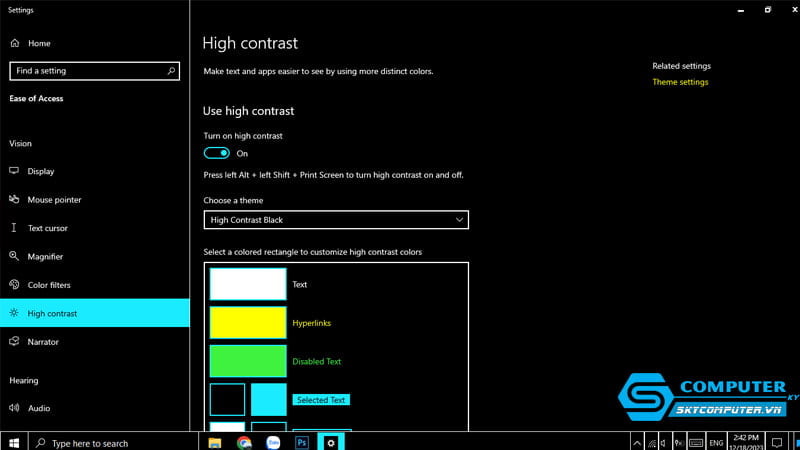Screen dimensions: 800x450
Task: Launch Photoshop from the taskbar
Action: point(301,442)
